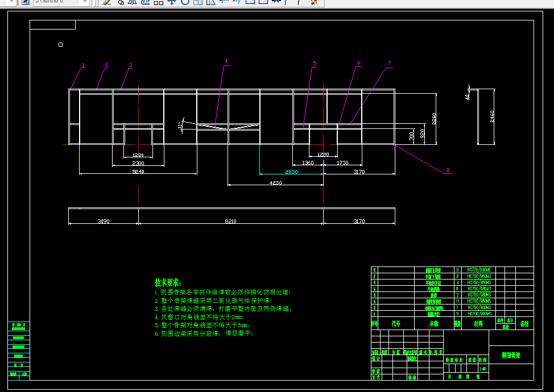Open the Standard style dropdown
Screen dimensions: 554x392
coord(84,2)
